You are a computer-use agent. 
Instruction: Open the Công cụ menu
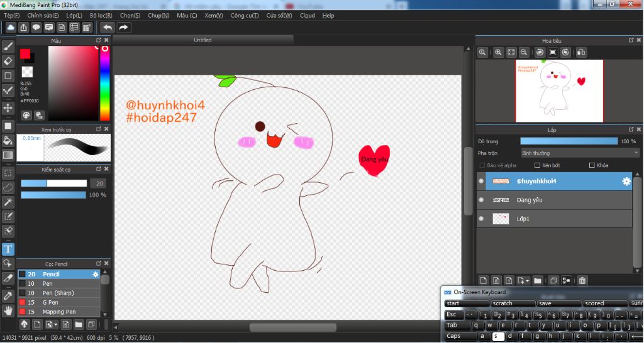point(245,15)
